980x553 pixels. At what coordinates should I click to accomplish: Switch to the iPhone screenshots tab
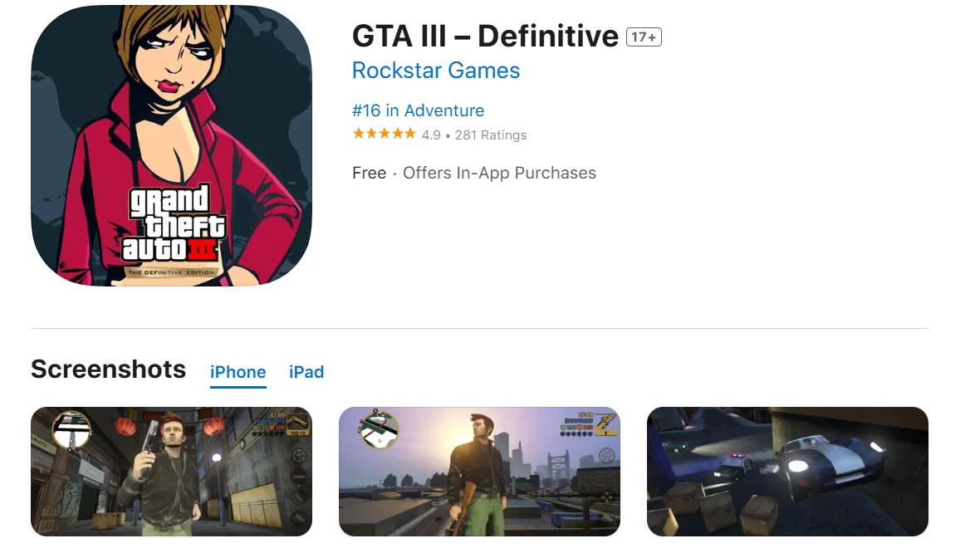(238, 373)
